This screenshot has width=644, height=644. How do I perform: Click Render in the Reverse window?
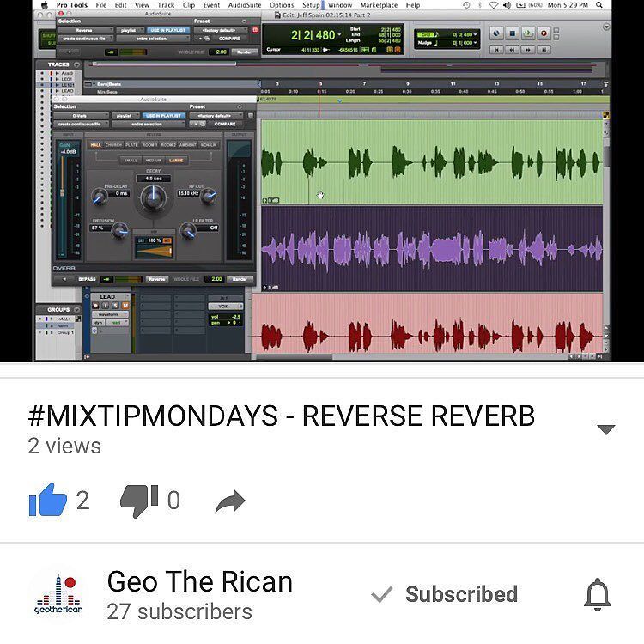[x=245, y=52]
